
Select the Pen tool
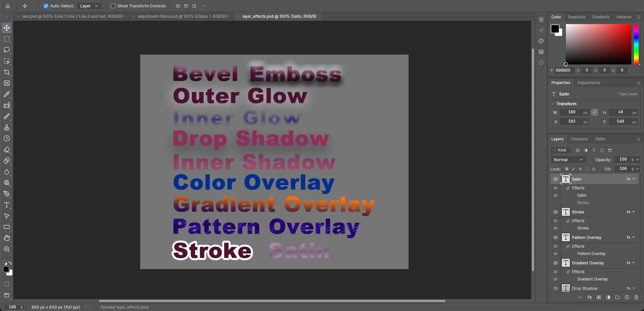[7, 194]
